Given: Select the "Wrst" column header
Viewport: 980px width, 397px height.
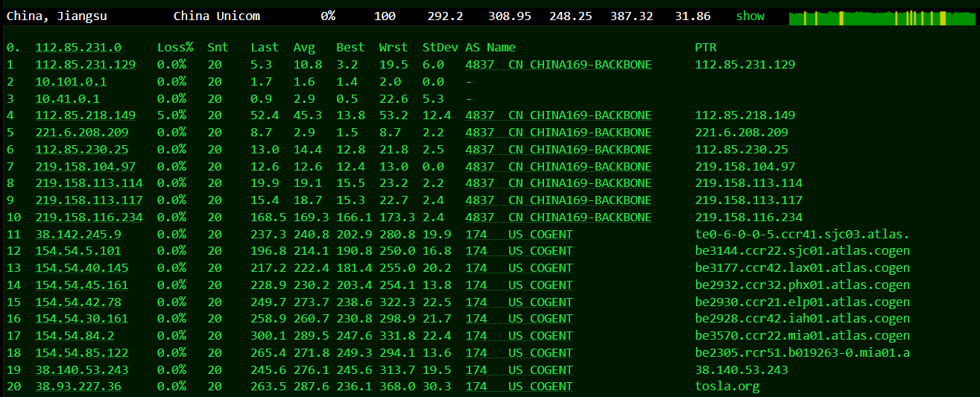Looking at the screenshot, I should [x=393, y=48].
